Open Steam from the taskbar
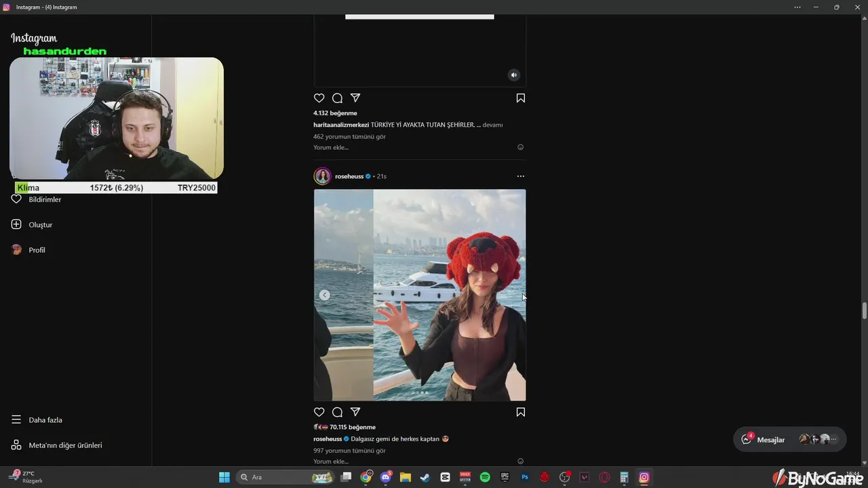The height and width of the screenshot is (488, 868). pyautogui.click(x=425, y=477)
